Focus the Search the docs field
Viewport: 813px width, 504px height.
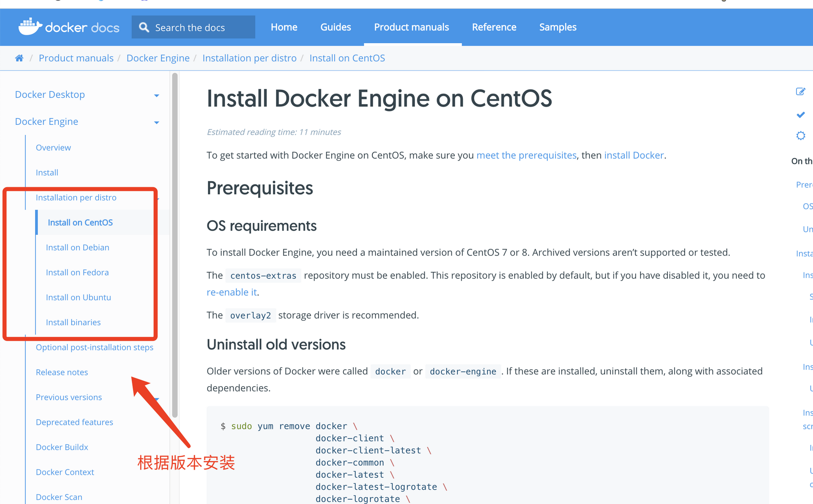[x=194, y=27]
